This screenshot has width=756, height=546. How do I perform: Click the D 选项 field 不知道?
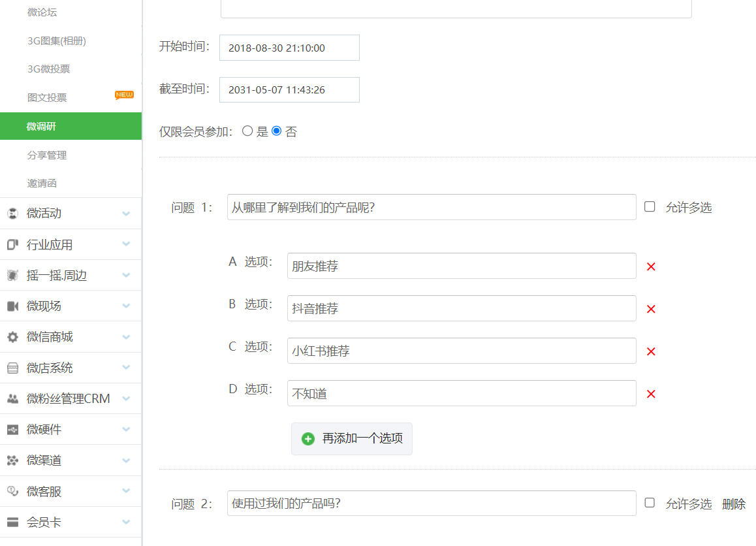tap(462, 393)
